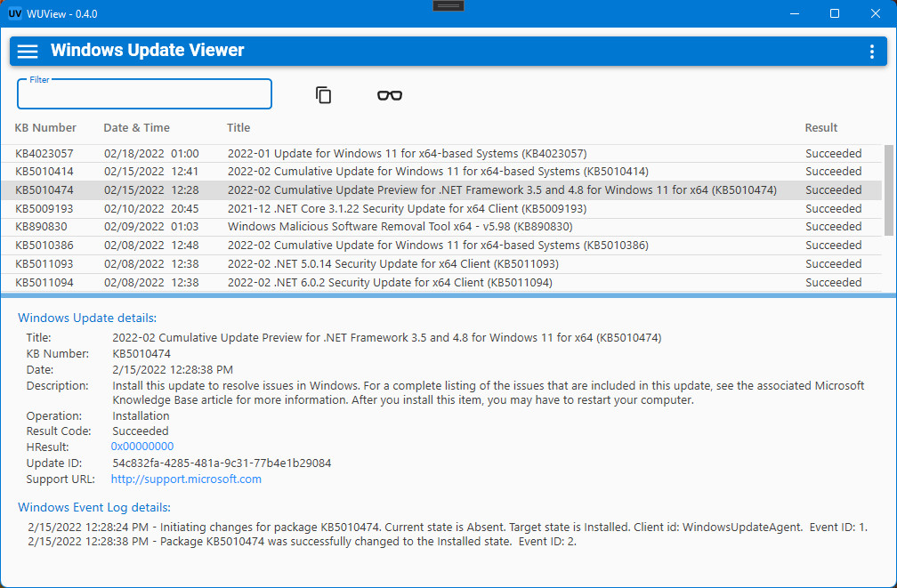The image size is (897, 588).
Task: Maximize the WUView window
Action: (835, 13)
